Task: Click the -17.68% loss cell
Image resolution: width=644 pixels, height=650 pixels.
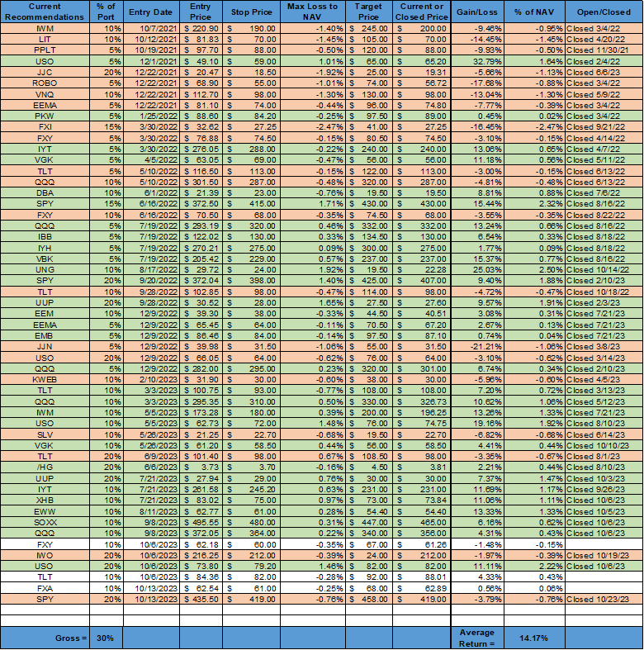Action: [x=477, y=83]
